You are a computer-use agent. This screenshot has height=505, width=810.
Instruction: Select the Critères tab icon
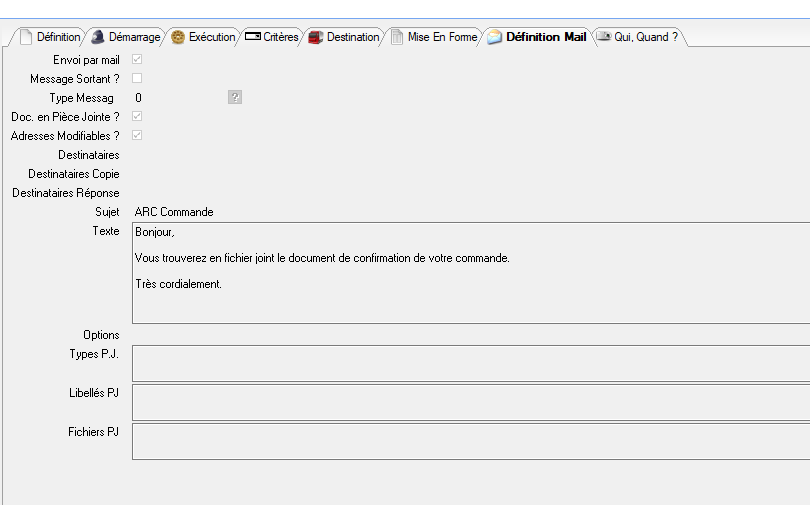click(253, 37)
